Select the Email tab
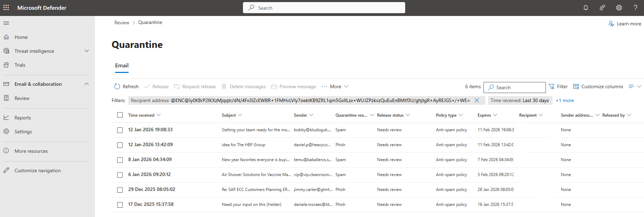This screenshot has height=217, width=644. click(x=122, y=66)
